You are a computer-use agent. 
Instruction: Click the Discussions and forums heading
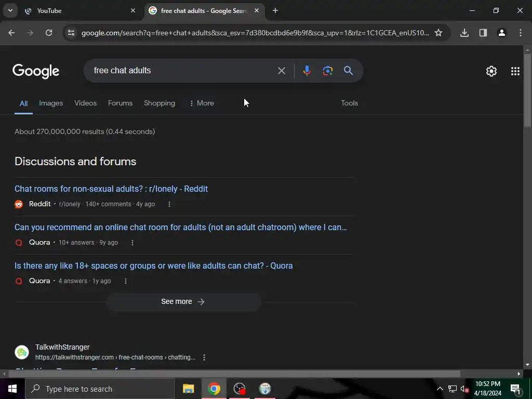pyautogui.click(x=75, y=162)
